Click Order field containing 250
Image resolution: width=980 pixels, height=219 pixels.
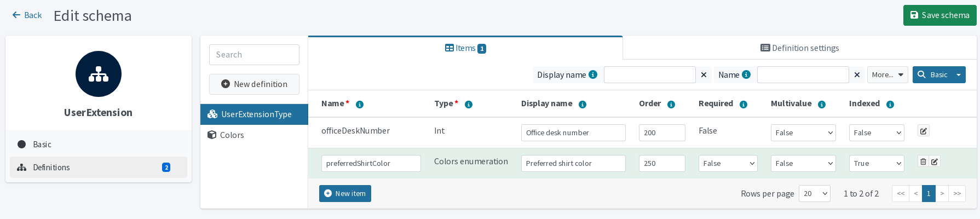pyautogui.click(x=662, y=163)
